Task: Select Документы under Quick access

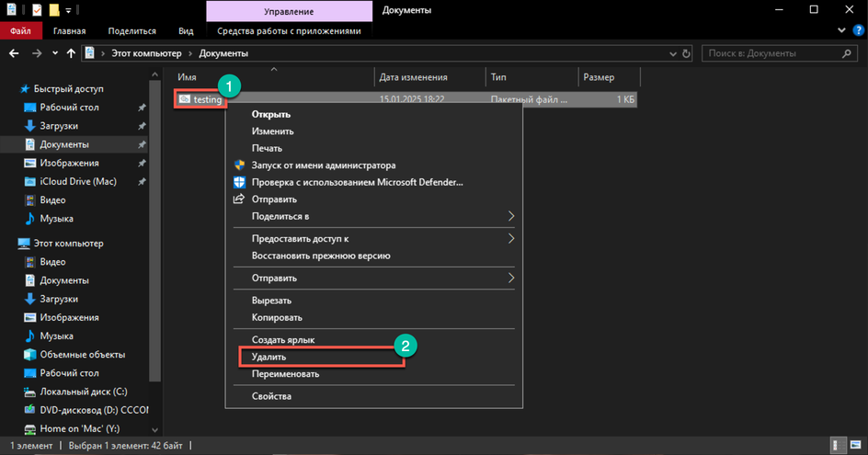Action: [x=64, y=144]
